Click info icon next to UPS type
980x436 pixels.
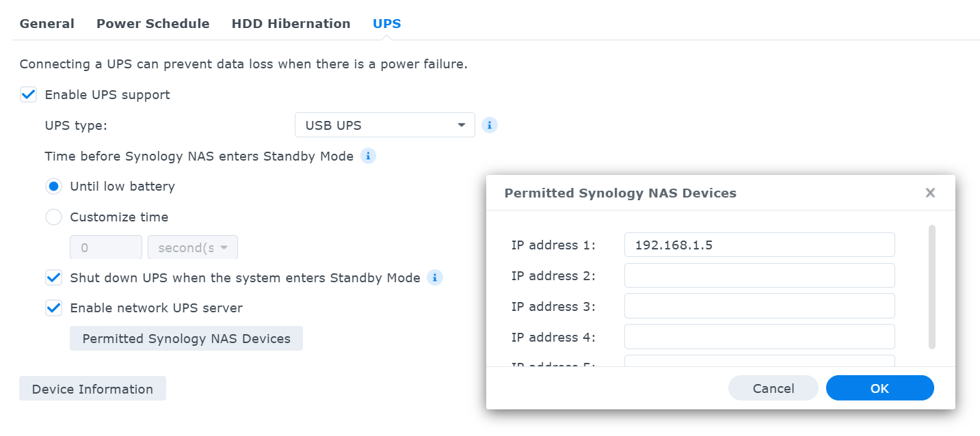(489, 125)
